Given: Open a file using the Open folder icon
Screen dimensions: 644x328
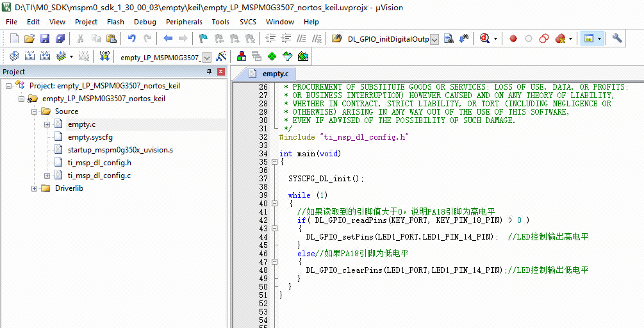Looking at the screenshot, I should pos(29,38).
